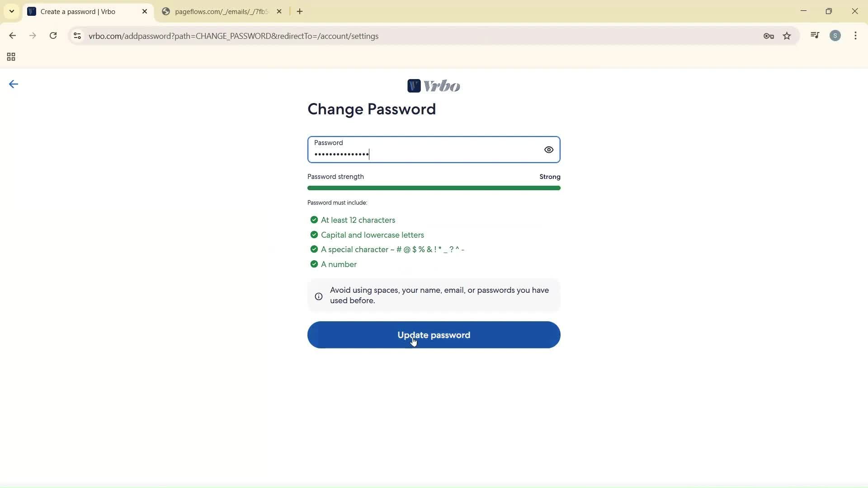The height and width of the screenshot is (488, 868).
Task: Open the password manager key icon
Action: 769,36
